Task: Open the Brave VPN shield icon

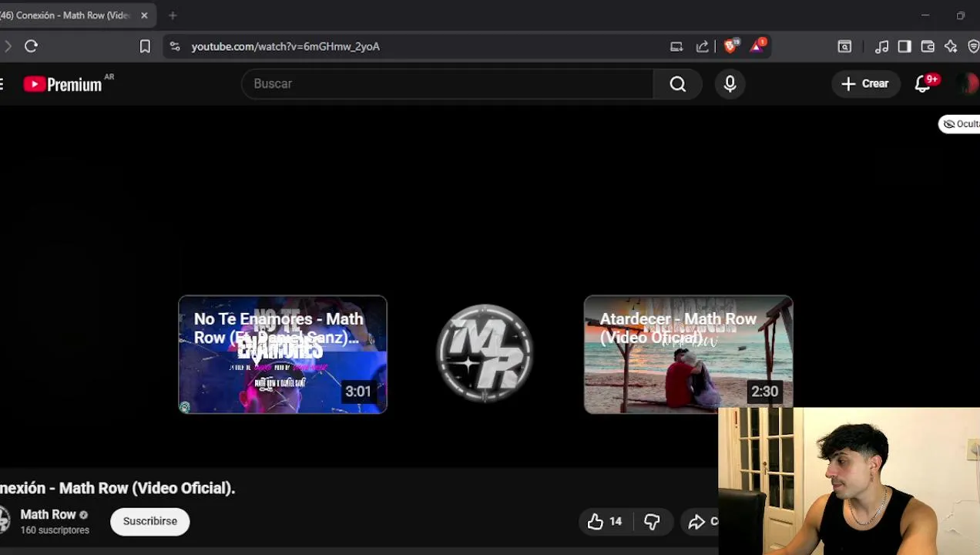Action: coord(973,46)
